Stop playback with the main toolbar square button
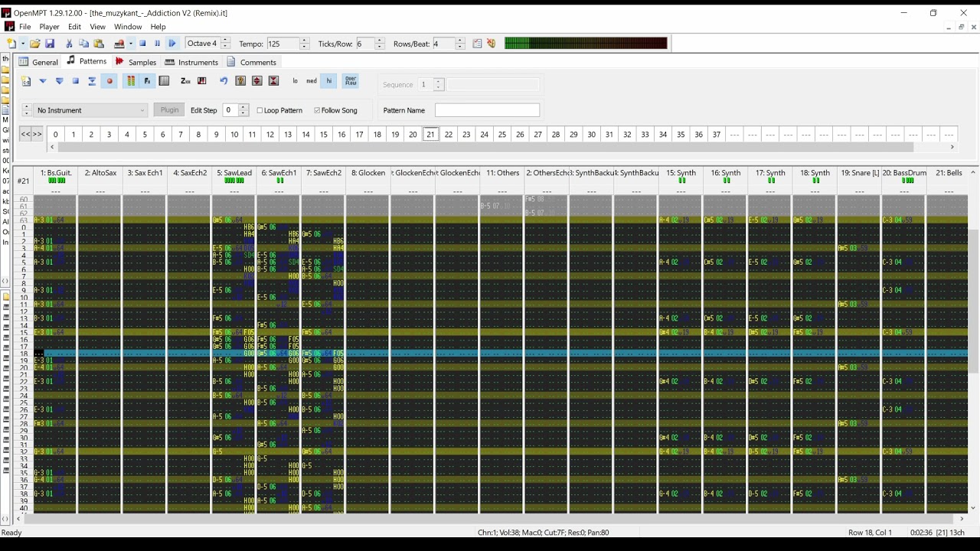This screenshot has width=980, height=551. coord(142,44)
